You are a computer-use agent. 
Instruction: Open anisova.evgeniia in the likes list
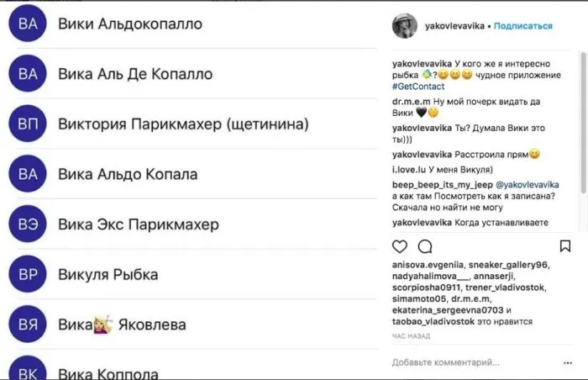428,263
